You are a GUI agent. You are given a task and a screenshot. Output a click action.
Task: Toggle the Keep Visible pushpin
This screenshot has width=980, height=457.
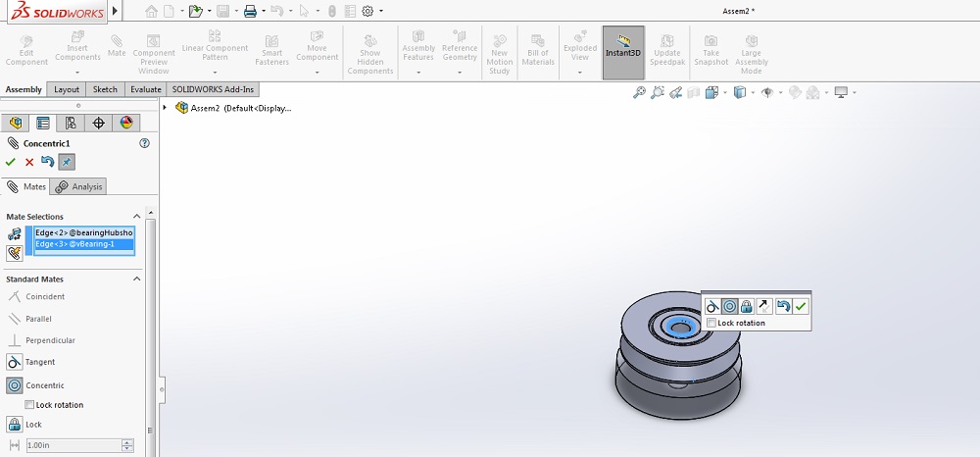(67, 162)
